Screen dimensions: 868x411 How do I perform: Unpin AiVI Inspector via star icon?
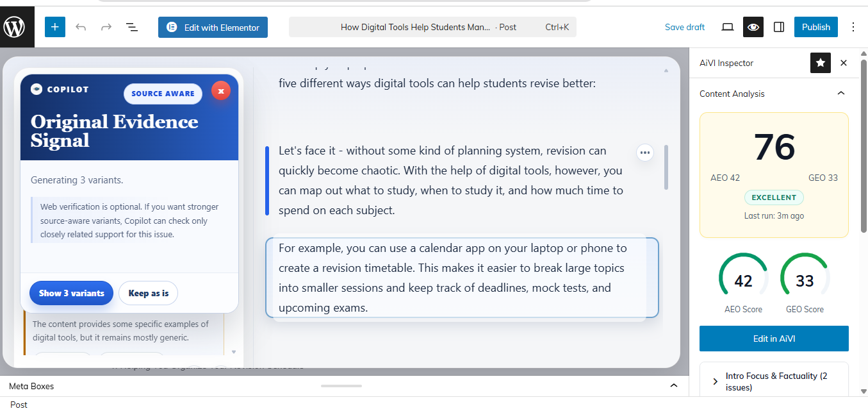click(x=821, y=63)
